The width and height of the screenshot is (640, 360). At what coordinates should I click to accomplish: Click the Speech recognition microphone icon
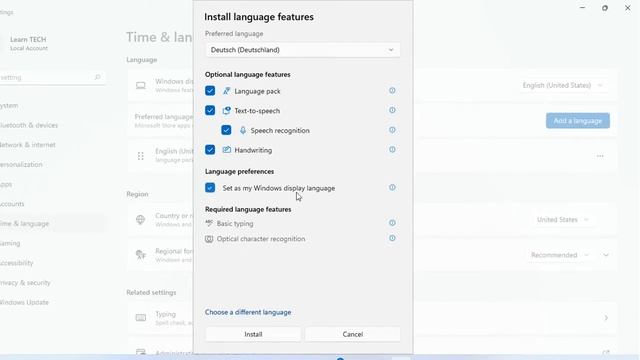tap(243, 130)
